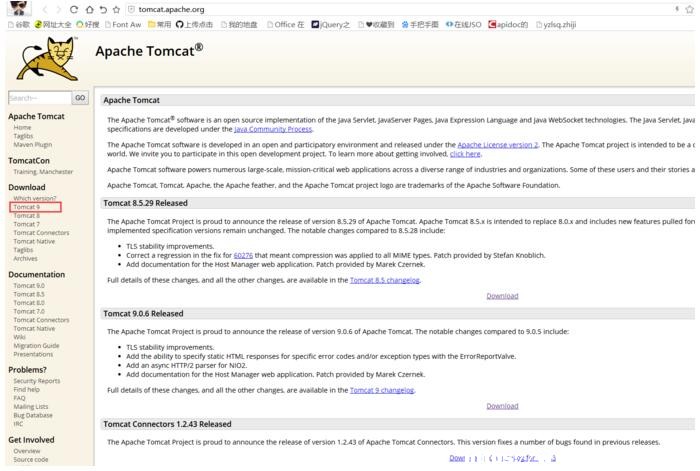The width and height of the screenshot is (700, 471).
Task: Open the Tomcat 8.5 changelog link
Action: click(385, 280)
